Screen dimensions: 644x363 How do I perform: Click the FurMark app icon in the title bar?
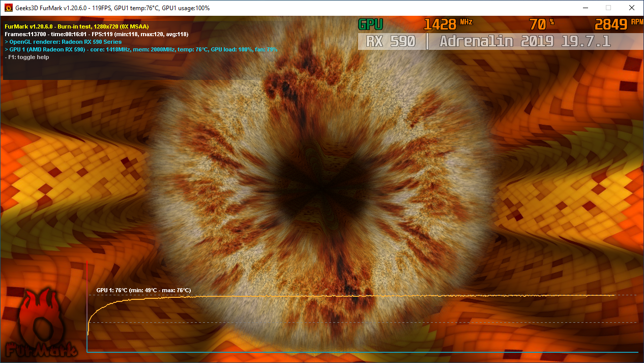coord(8,8)
